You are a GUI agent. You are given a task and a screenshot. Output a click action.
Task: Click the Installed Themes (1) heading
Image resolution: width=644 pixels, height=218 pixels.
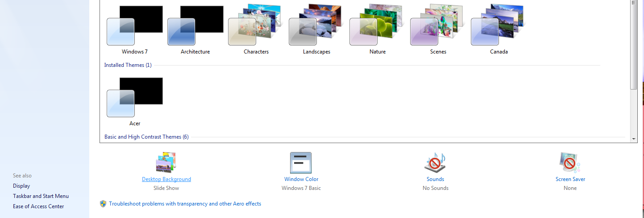point(128,65)
